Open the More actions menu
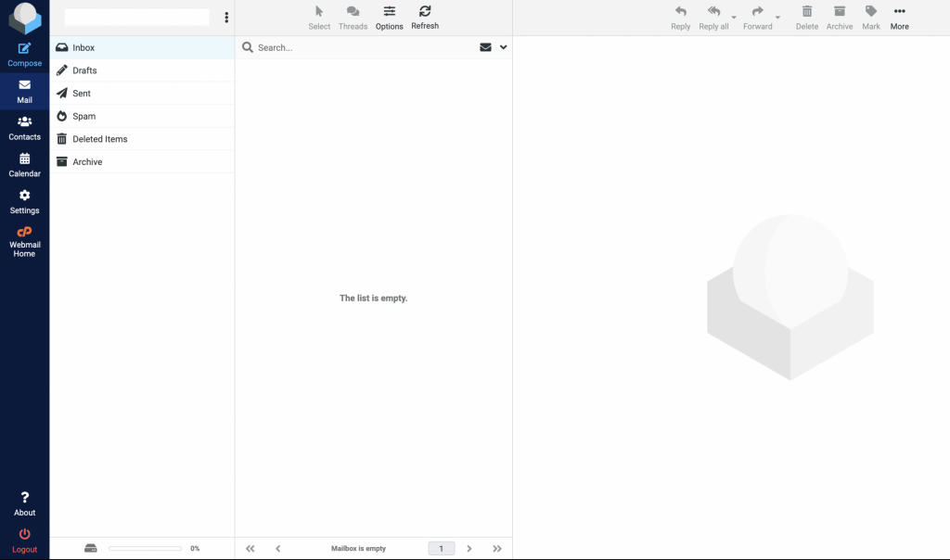Screen dimensions: 950x560 pyautogui.click(x=899, y=17)
